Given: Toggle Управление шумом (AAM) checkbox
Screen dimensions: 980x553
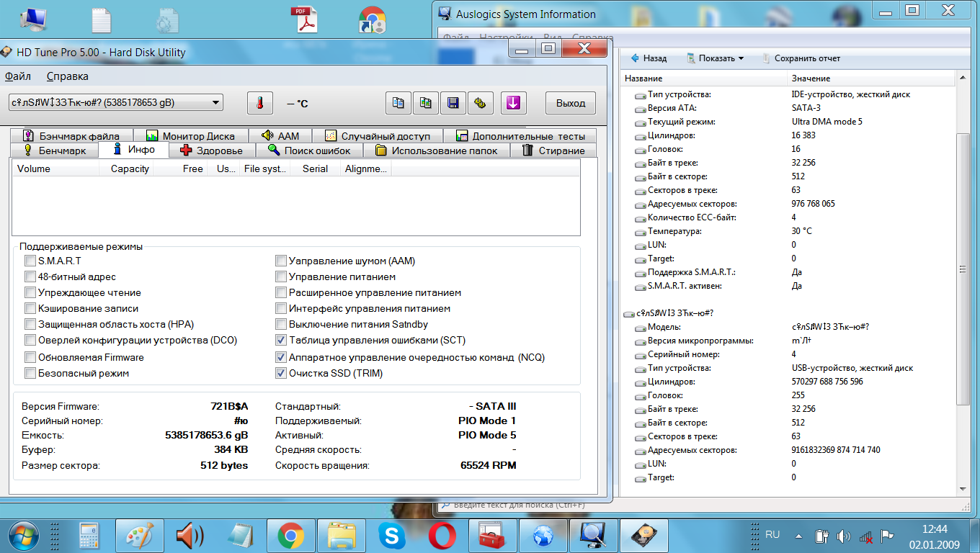Looking at the screenshot, I should coord(281,261).
